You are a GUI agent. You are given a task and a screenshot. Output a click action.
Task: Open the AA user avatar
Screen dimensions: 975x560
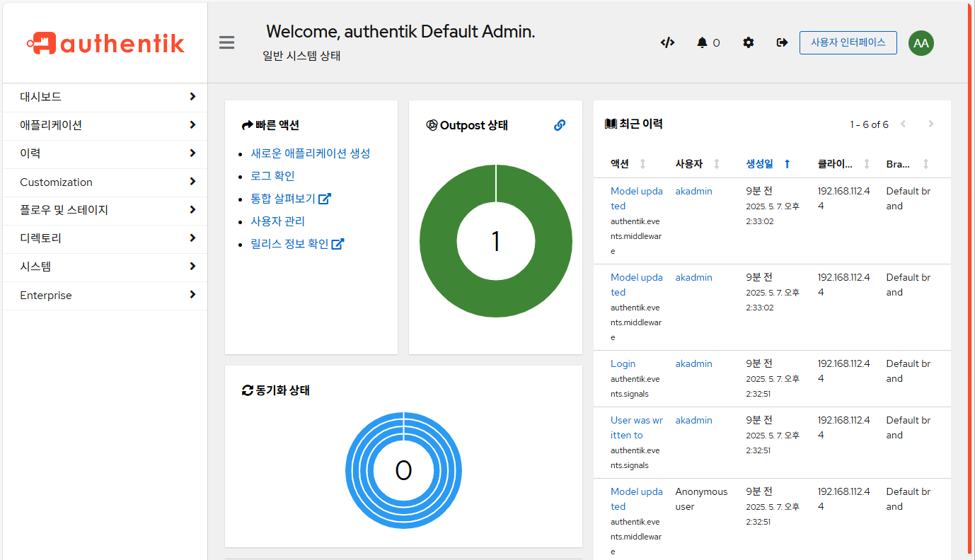coord(921,43)
